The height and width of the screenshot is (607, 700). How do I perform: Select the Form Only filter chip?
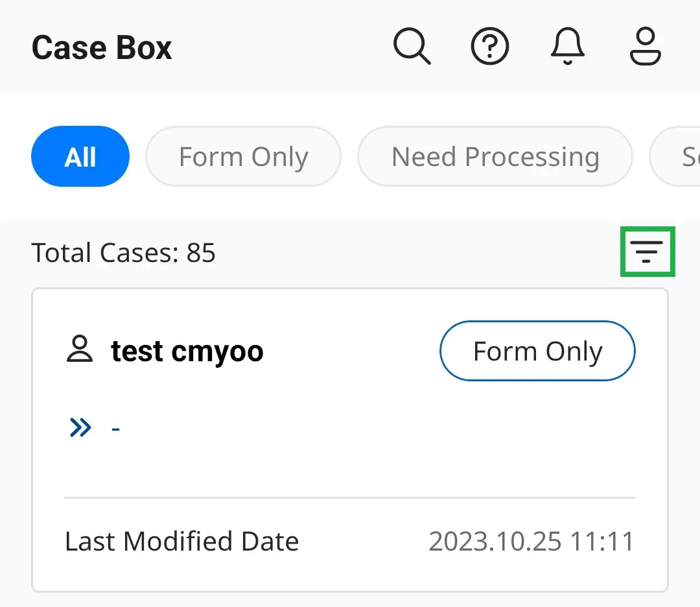pos(243,156)
